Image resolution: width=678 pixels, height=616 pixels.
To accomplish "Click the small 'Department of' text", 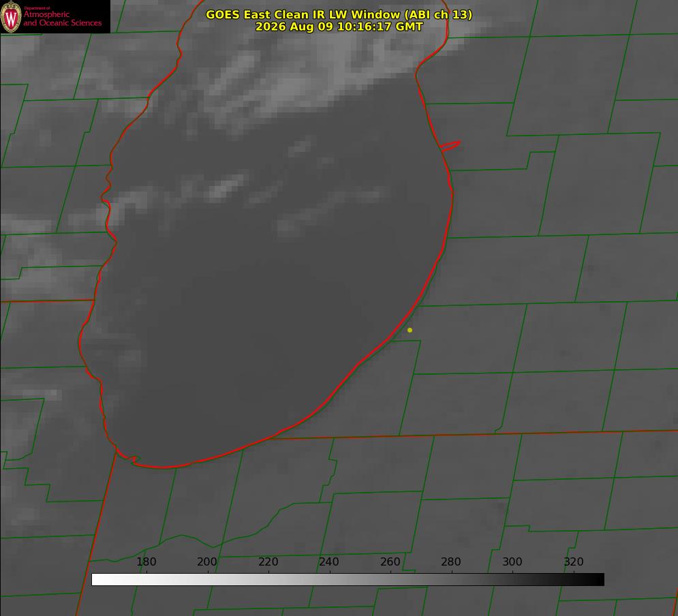I will [37, 7].
